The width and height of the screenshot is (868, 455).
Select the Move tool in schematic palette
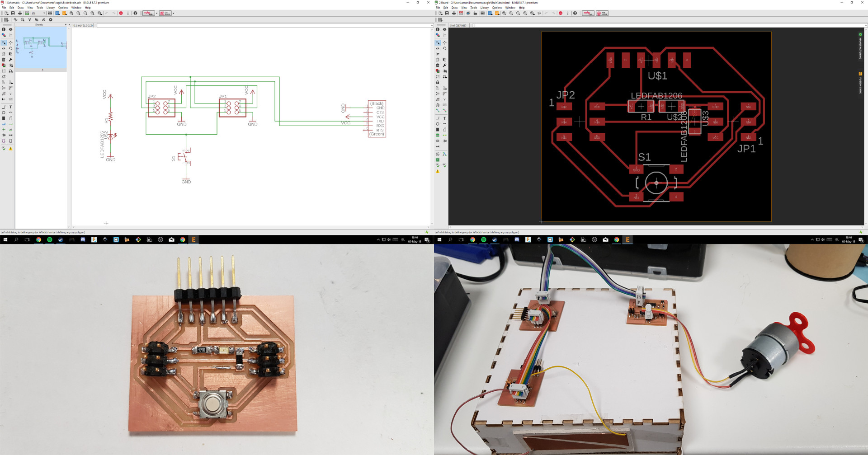point(10,43)
